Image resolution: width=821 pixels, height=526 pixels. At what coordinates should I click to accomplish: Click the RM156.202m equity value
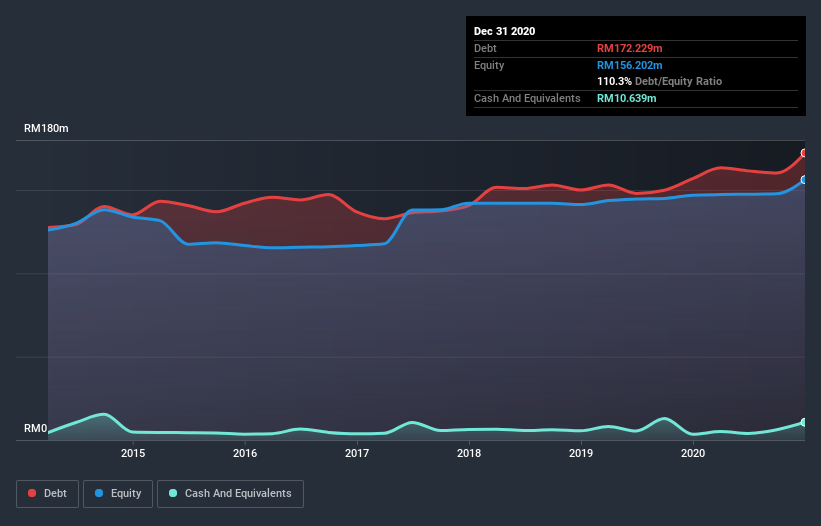click(x=629, y=65)
